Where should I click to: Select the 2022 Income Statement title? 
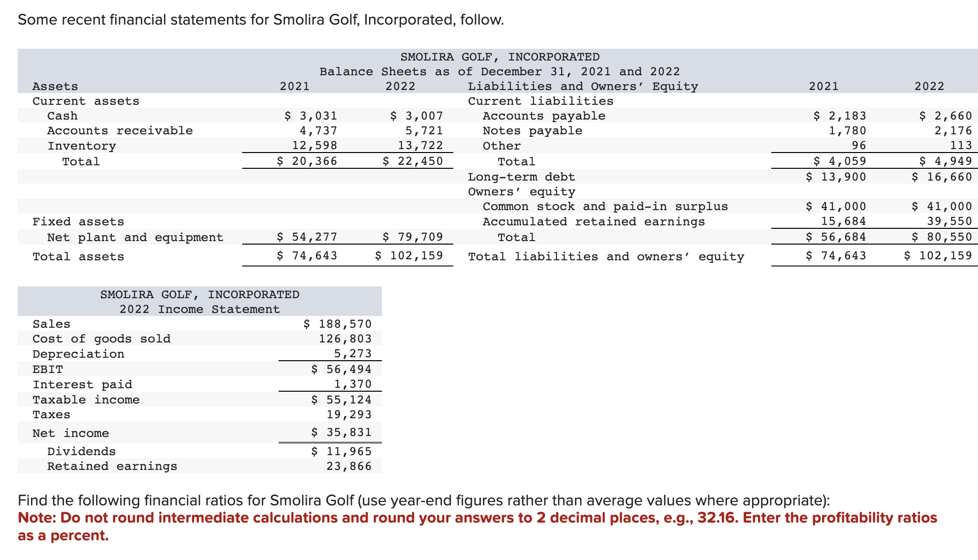point(200,309)
